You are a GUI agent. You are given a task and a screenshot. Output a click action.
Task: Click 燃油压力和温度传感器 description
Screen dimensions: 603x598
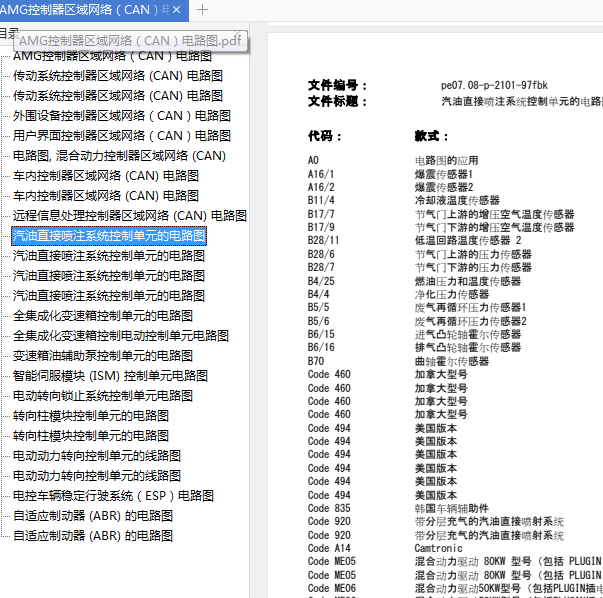tap(468, 281)
